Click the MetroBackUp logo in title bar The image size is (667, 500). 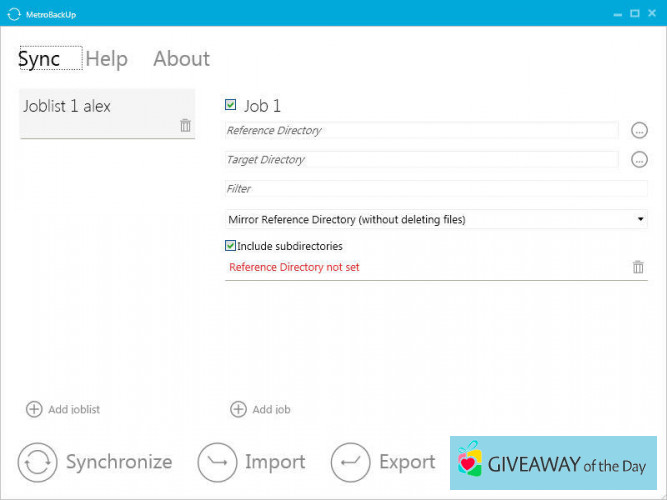pyautogui.click(x=14, y=13)
